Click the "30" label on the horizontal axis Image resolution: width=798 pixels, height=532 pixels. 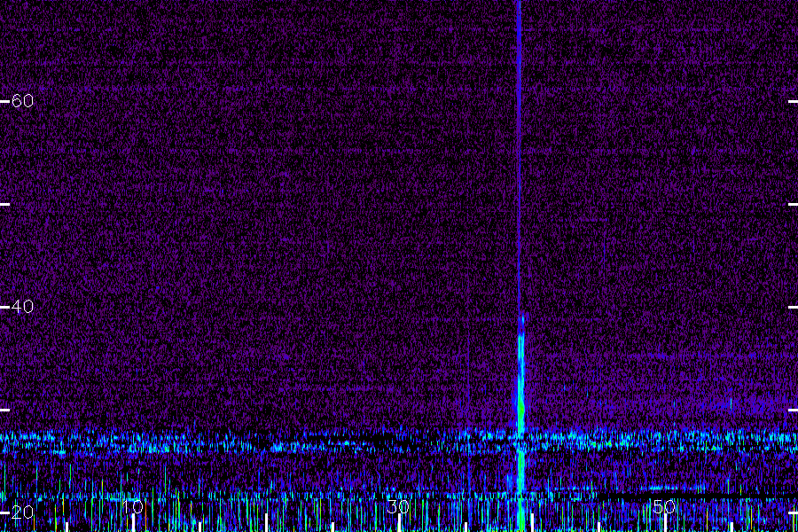398,507
